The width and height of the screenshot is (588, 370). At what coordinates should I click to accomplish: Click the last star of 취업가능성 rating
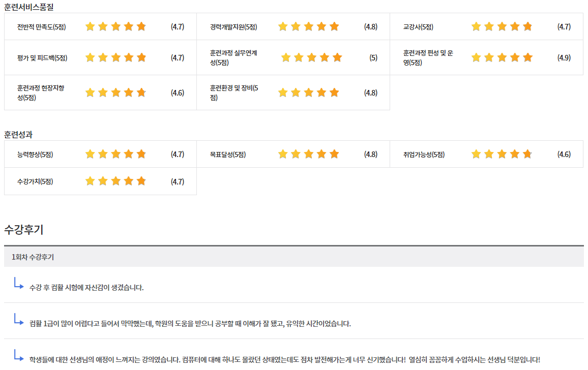pos(527,155)
